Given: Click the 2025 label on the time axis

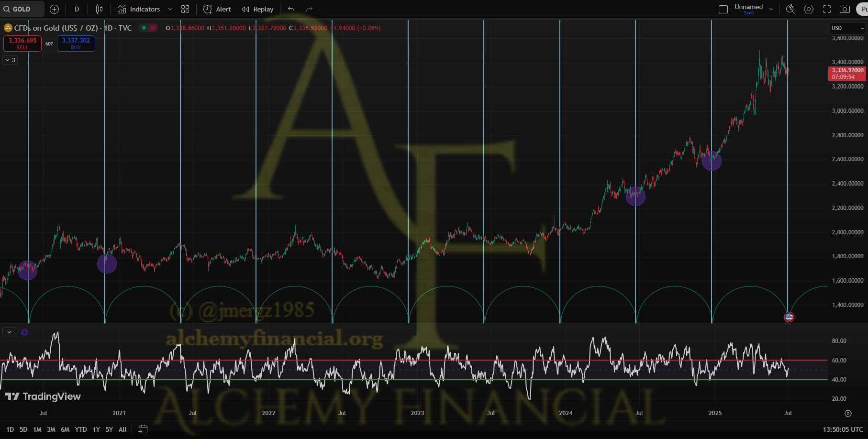Looking at the screenshot, I should point(715,413).
